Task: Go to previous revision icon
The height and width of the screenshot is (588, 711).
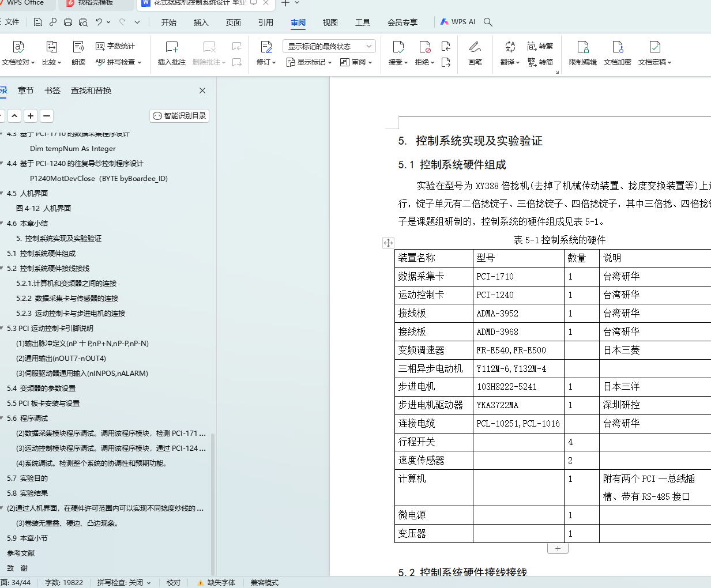Action: 446,46
